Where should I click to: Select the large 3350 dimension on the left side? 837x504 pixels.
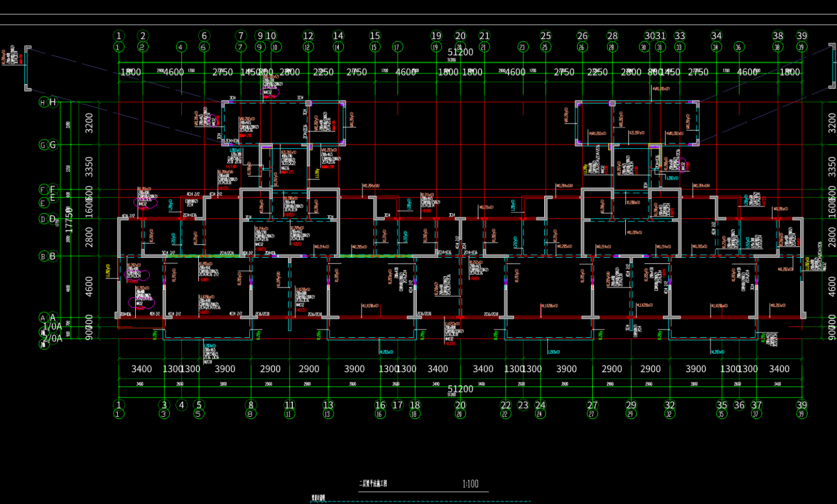89,167
